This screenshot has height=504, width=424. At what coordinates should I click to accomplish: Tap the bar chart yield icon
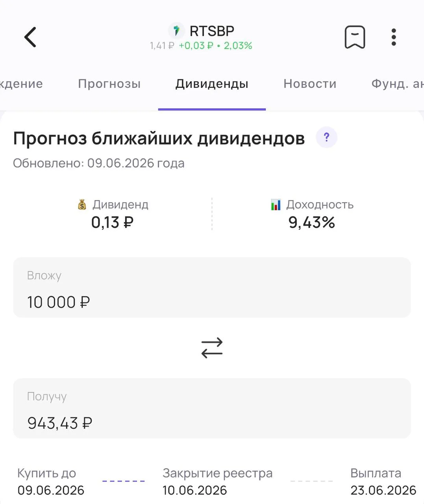click(276, 204)
